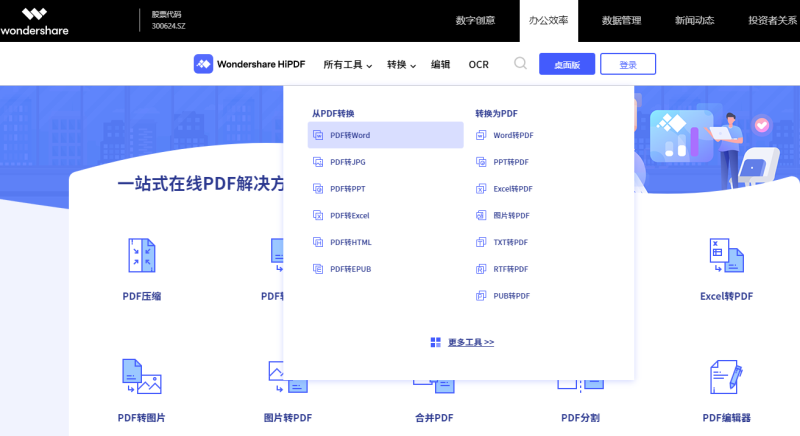The height and width of the screenshot is (436, 800).
Task: Click the PDF转JPG icon in dropdown
Action: [318, 162]
